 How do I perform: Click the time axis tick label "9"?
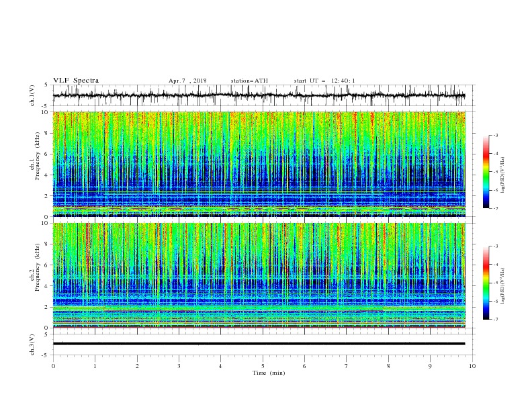point(430,366)
